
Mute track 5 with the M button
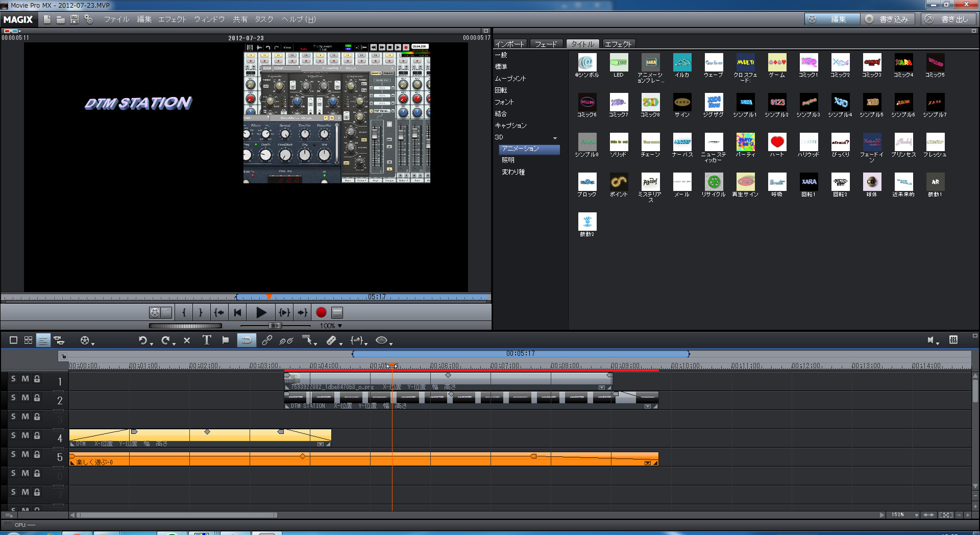pyautogui.click(x=25, y=454)
